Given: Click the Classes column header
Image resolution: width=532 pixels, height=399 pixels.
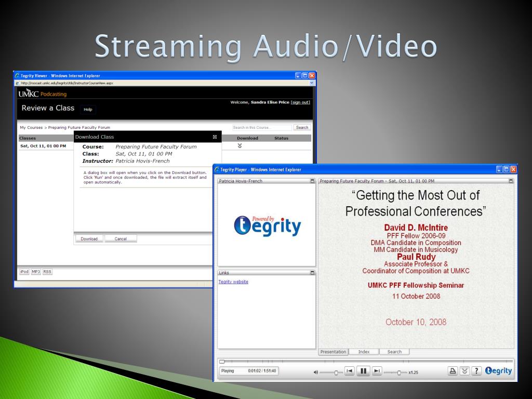Looking at the screenshot, I should [28, 138].
